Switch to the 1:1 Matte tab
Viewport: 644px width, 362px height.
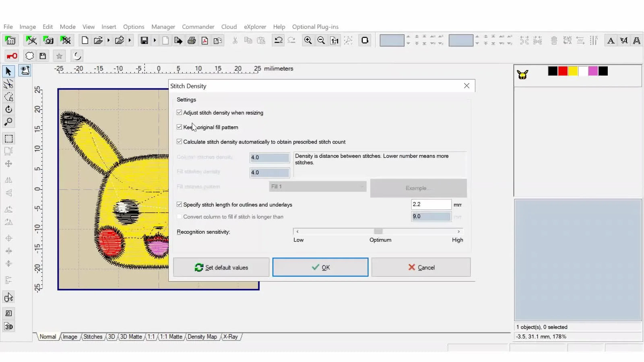pos(171,337)
